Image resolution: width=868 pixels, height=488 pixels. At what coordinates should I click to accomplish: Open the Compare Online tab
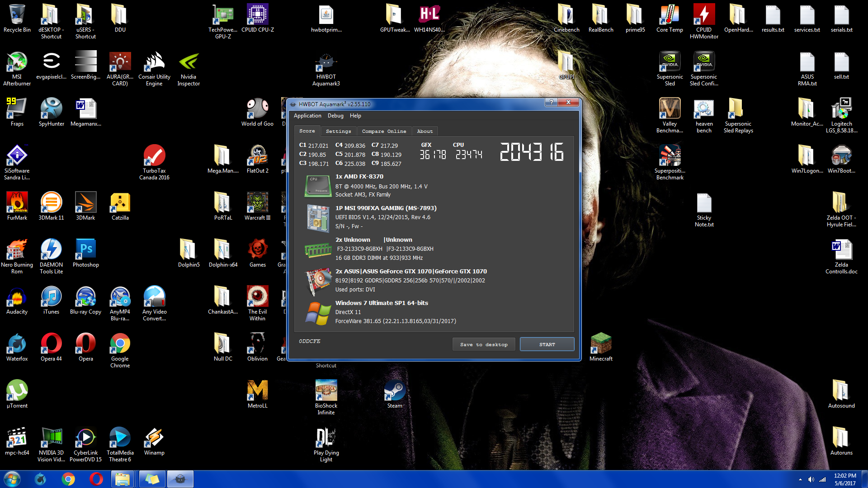(x=384, y=131)
